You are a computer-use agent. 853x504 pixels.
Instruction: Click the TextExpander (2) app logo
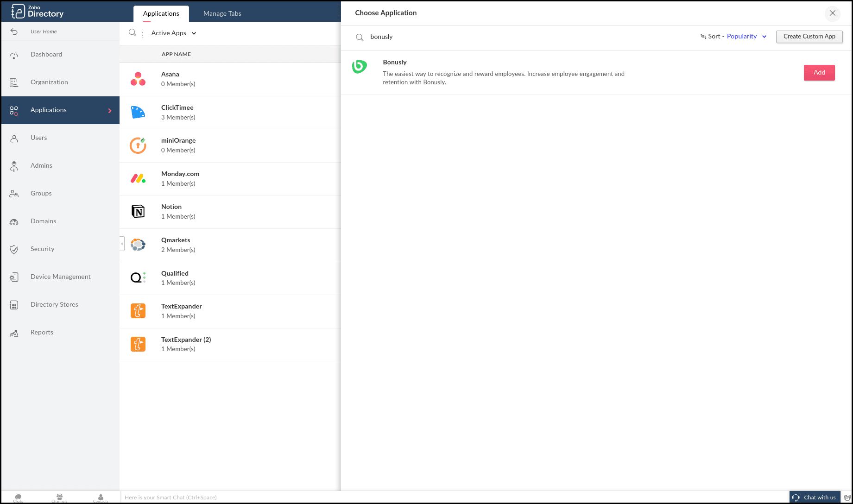click(x=138, y=344)
